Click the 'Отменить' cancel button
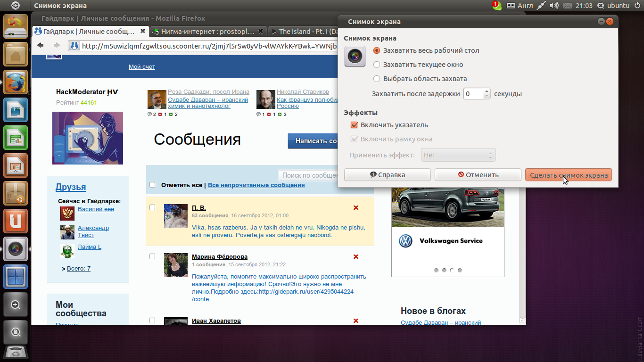This screenshot has width=644, height=362. pyautogui.click(x=478, y=174)
